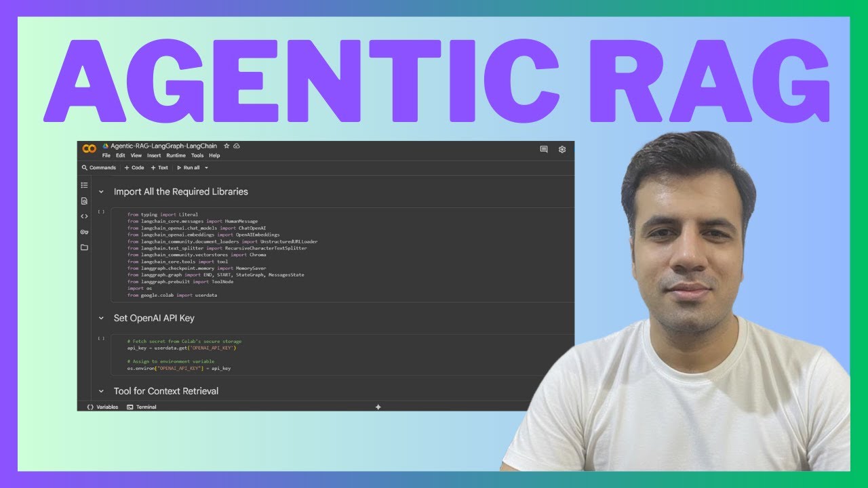Click the Run all button
Image resolution: width=868 pixels, height=488 pixels.
pos(189,167)
